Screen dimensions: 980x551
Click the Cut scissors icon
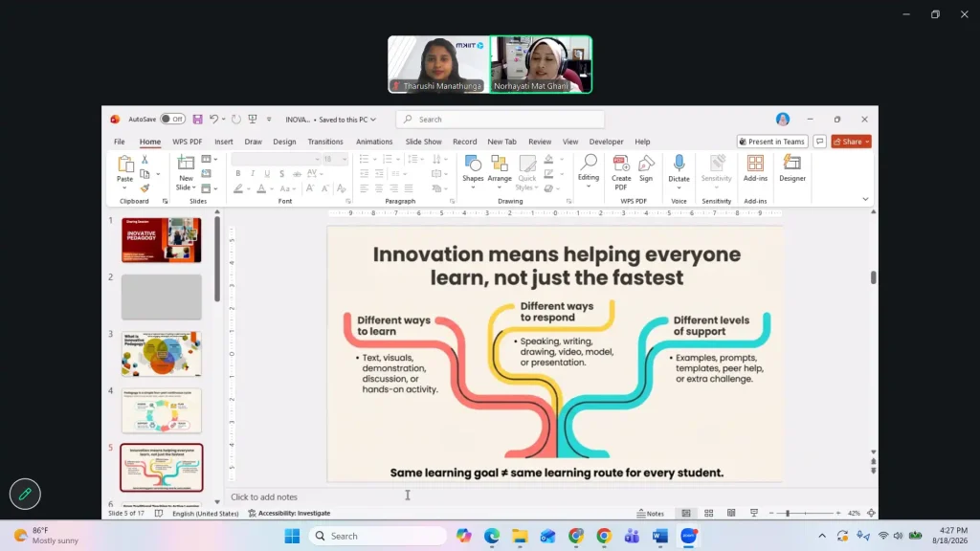coord(145,160)
